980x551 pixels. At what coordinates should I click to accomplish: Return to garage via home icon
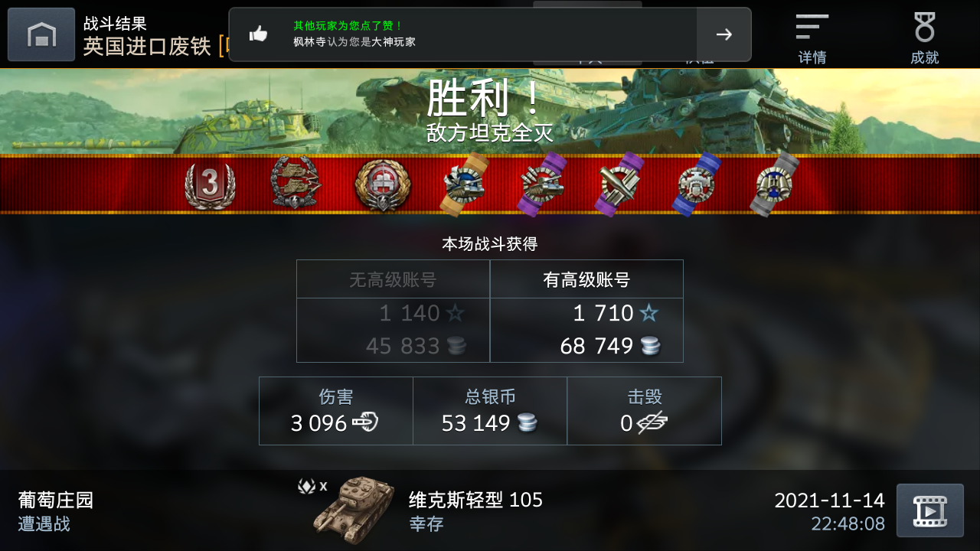(41, 34)
